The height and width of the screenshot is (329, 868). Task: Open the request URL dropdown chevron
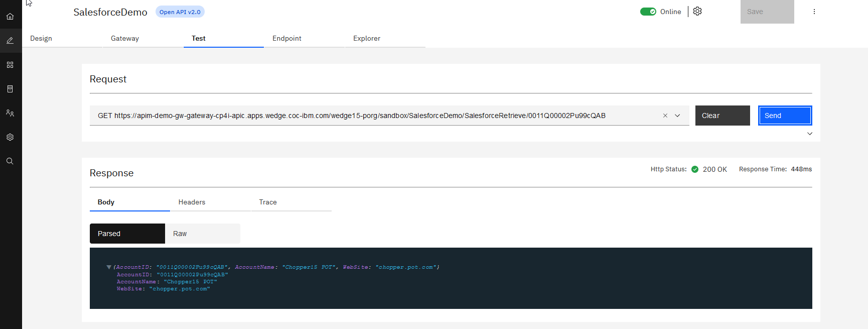tap(677, 116)
